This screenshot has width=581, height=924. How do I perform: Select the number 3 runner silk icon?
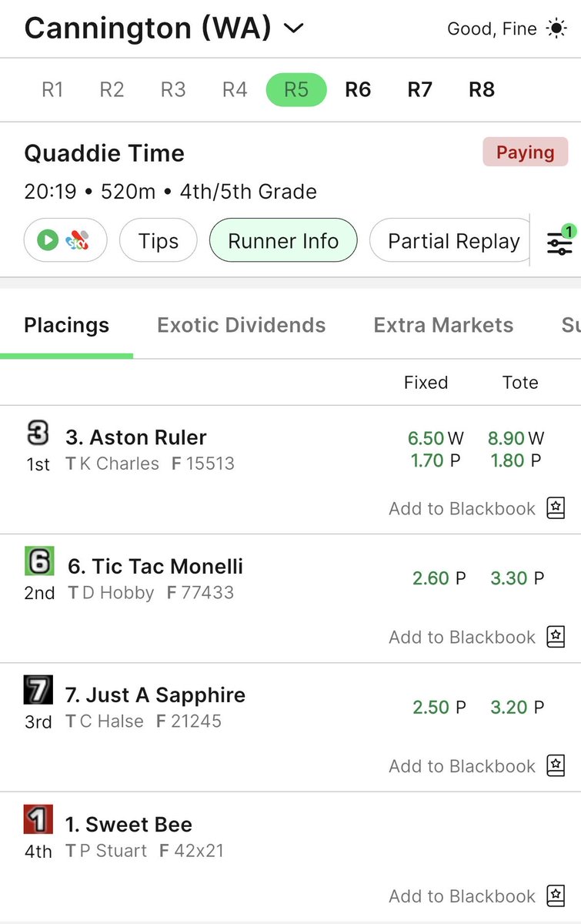pyautogui.click(x=38, y=434)
